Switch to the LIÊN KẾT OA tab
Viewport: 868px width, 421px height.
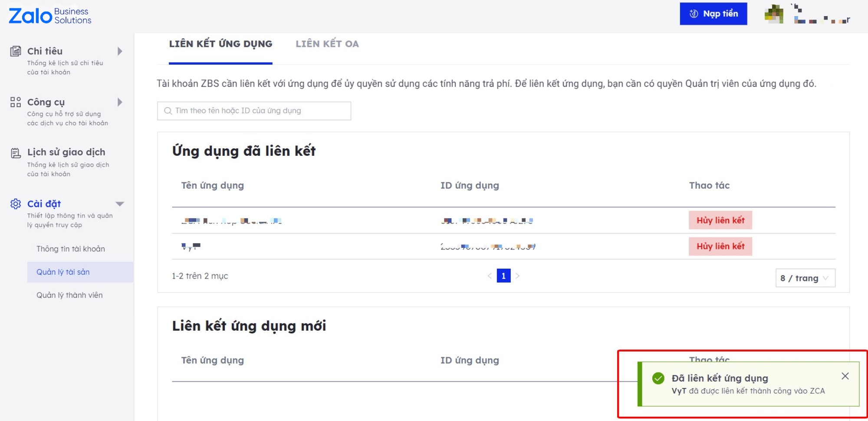pyautogui.click(x=327, y=44)
